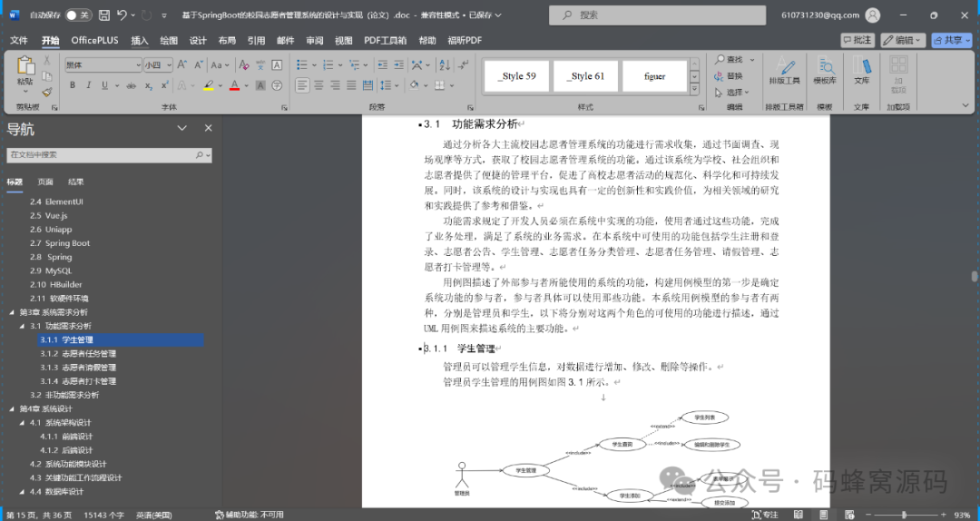Toggle Underline formatting
This screenshot has height=521, width=980.
104,85
